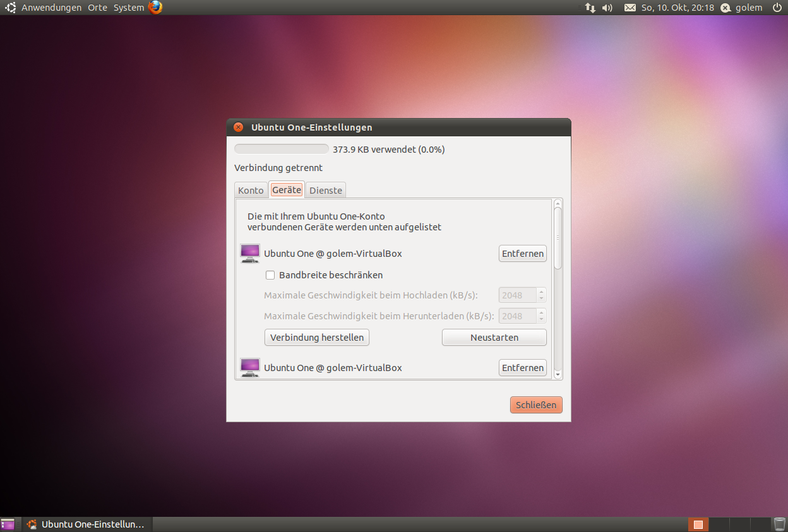Click the first golem-VirtualBox computer icon
Screen dimensions: 788x532
(x=250, y=254)
